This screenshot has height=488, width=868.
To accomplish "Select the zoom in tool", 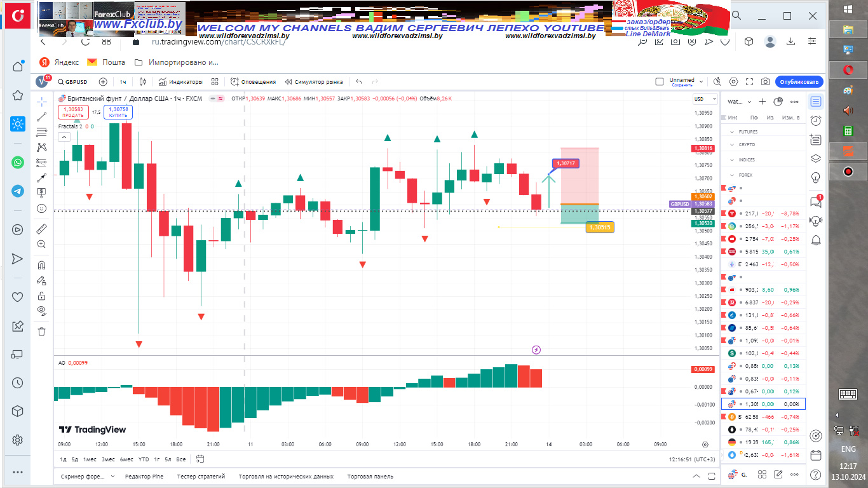I will (x=41, y=244).
